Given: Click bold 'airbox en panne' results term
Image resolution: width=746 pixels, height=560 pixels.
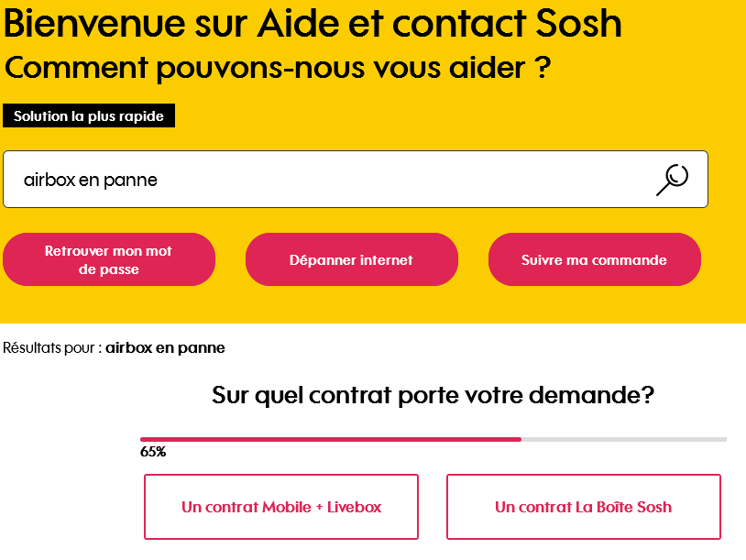Looking at the screenshot, I should (x=165, y=348).
